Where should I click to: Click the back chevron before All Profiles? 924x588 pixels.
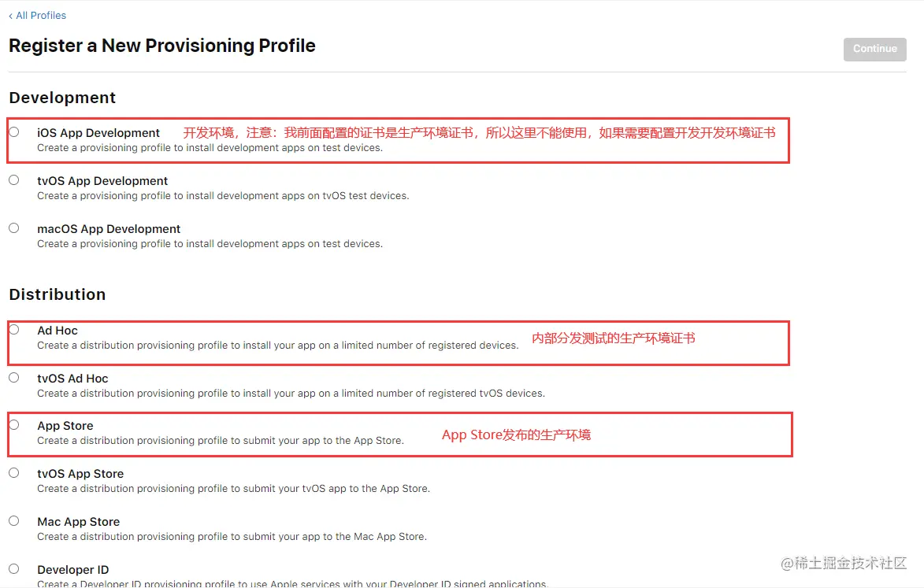click(12, 15)
